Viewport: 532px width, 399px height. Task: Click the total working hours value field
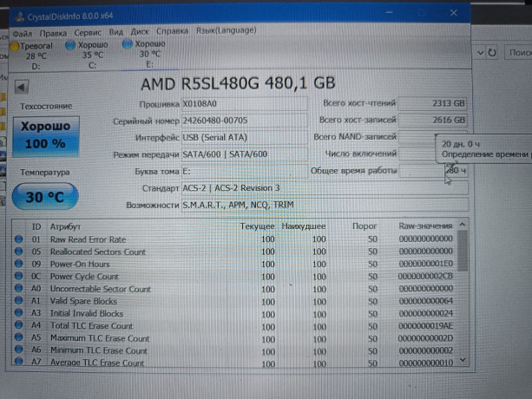(x=432, y=171)
